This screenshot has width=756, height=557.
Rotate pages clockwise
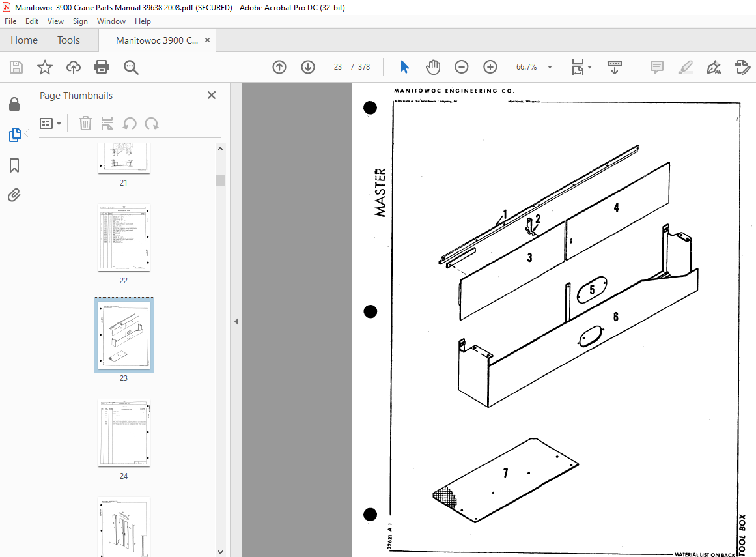151,124
